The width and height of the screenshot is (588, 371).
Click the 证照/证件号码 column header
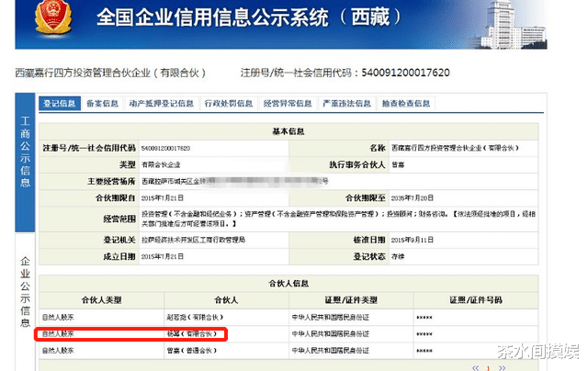pyautogui.click(x=476, y=300)
